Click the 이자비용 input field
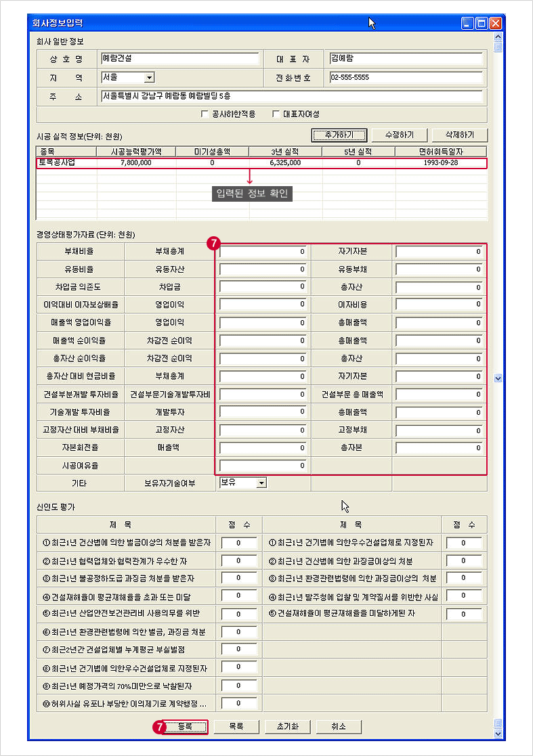533x756 pixels. point(439,305)
